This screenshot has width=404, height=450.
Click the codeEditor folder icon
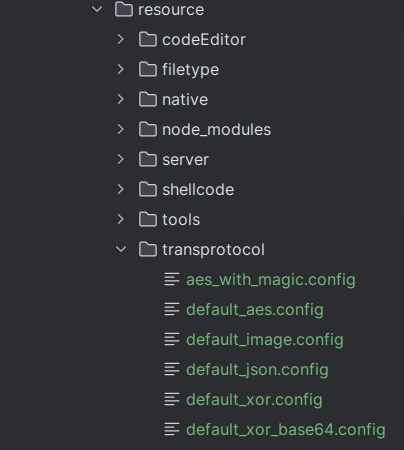[x=148, y=39]
